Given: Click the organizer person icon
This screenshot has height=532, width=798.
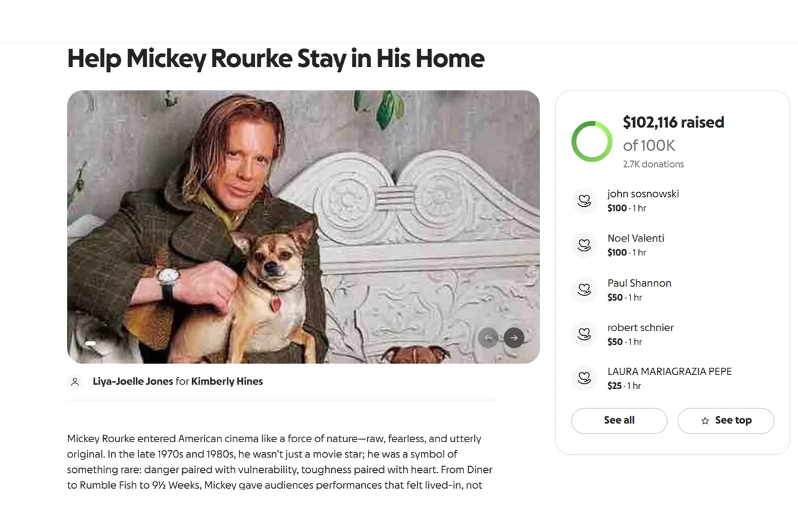Looking at the screenshot, I should 75,382.
